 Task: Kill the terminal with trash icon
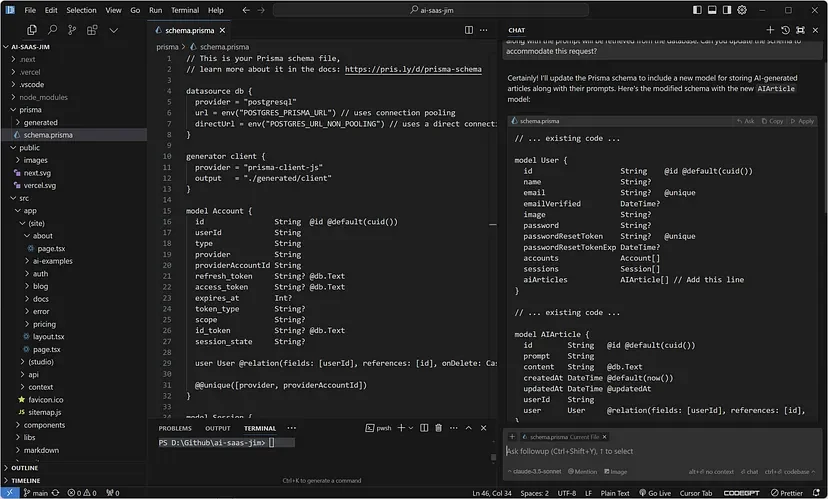pos(438,428)
